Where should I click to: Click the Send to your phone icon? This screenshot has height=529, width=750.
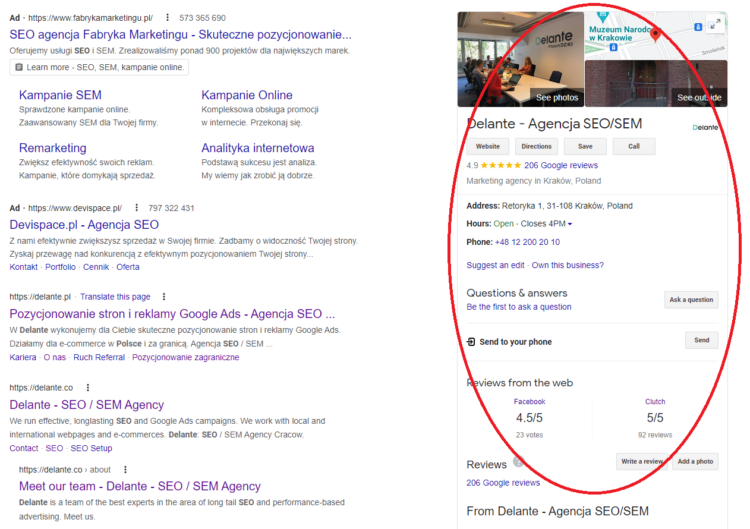point(471,342)
